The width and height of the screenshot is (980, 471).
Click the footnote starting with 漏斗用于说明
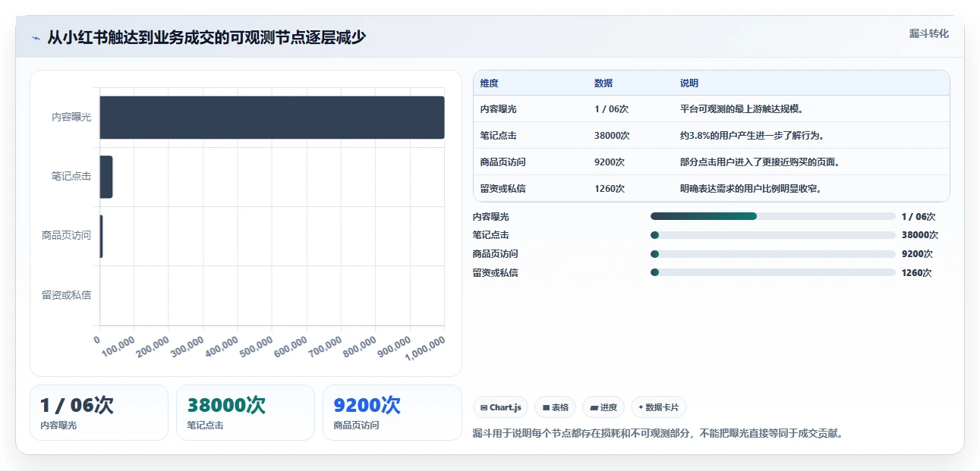(658, 434)
